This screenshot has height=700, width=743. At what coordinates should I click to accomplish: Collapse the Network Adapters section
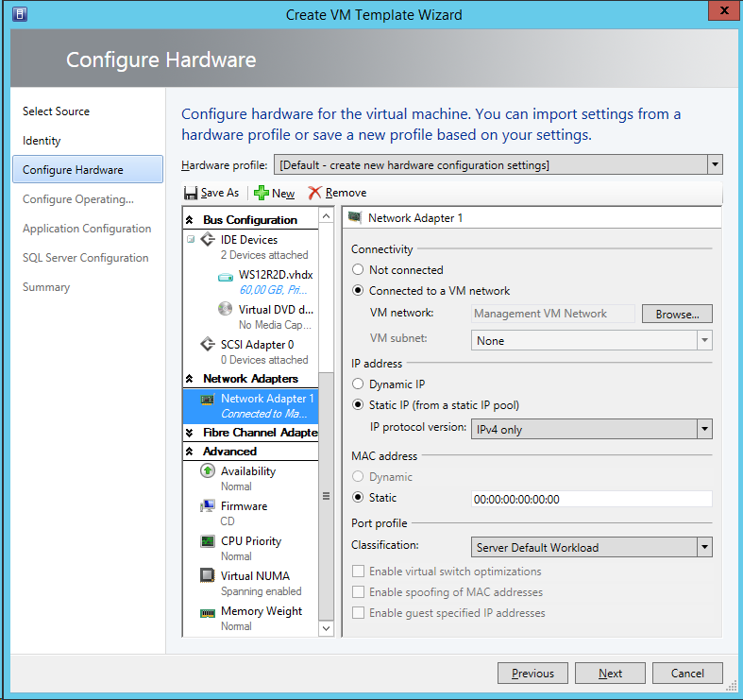(190, 379)
